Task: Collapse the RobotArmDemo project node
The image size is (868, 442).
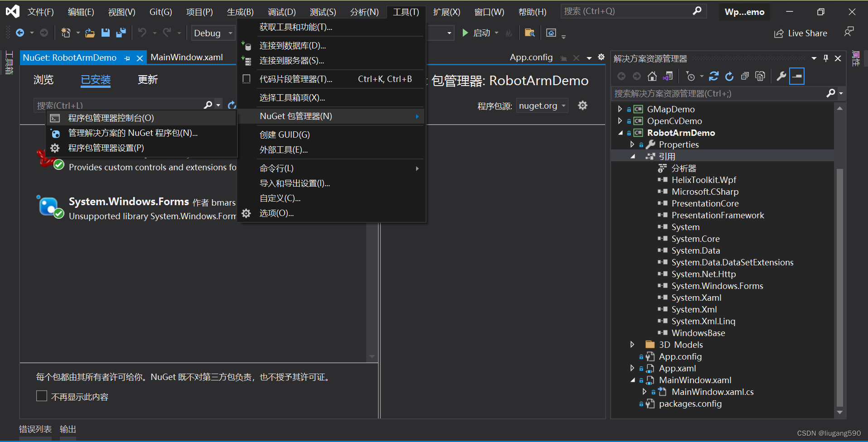Action: (x=620, y=133)
